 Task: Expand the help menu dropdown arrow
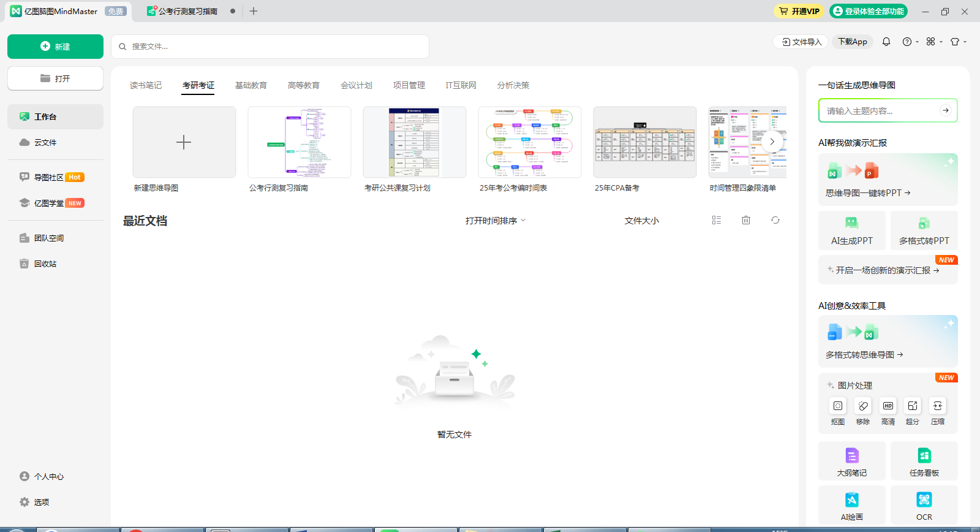point(917,42)
